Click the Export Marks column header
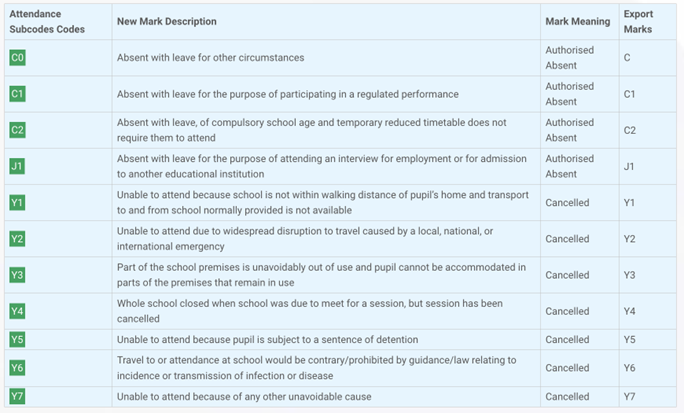The width and height of the screenshot is (684, 413). click(637, 22)
